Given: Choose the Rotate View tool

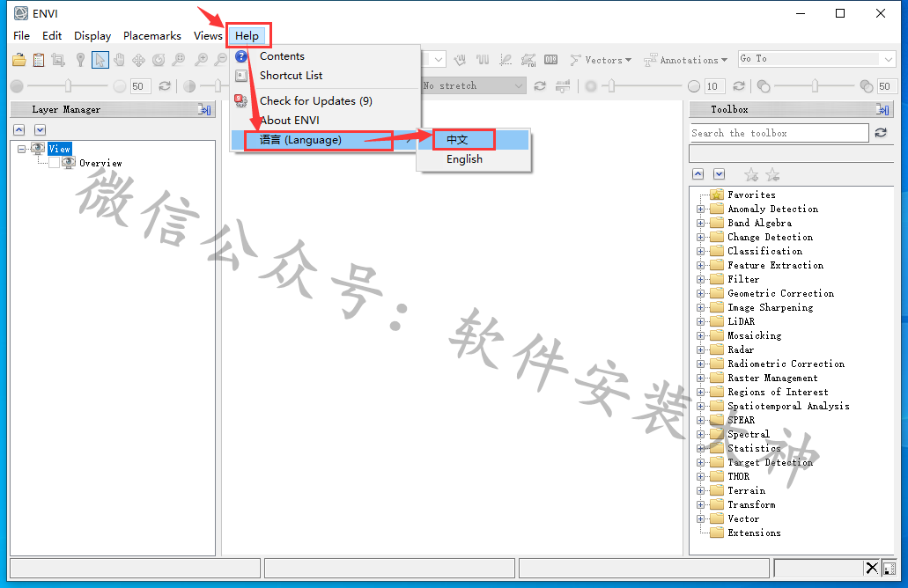Looking at the screenshot, I should [159, 60].
